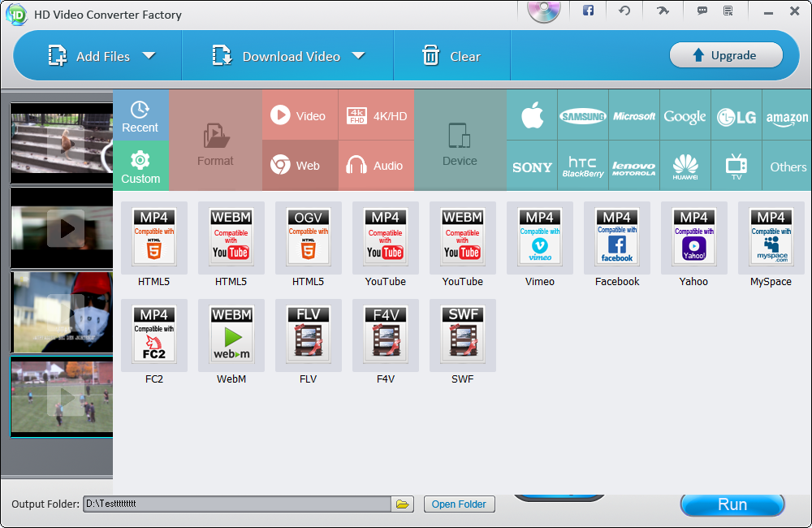This screenshot has height=528, width=812.
Task: Select OGV HTML5 format icon
Action: (308, 238)
